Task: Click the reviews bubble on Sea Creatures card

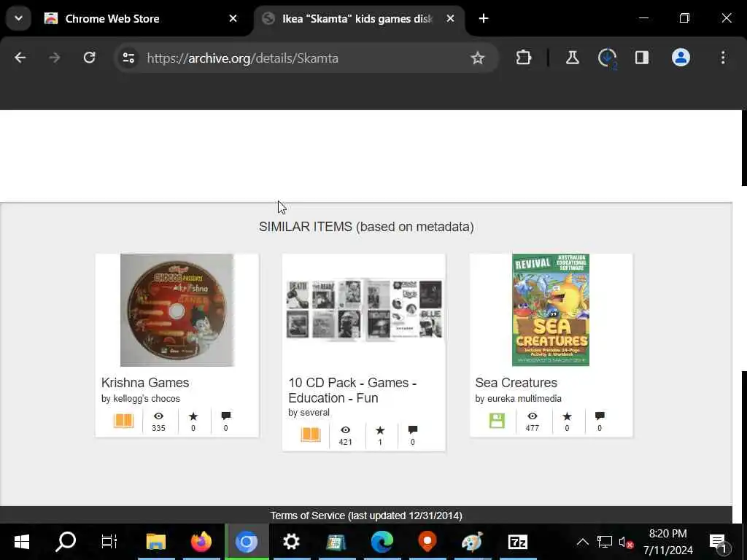Action: [600, 416]
